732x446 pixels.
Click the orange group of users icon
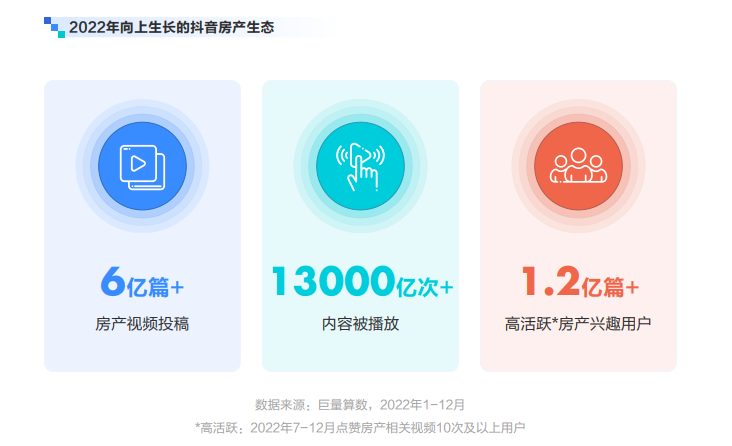point(578,167)
